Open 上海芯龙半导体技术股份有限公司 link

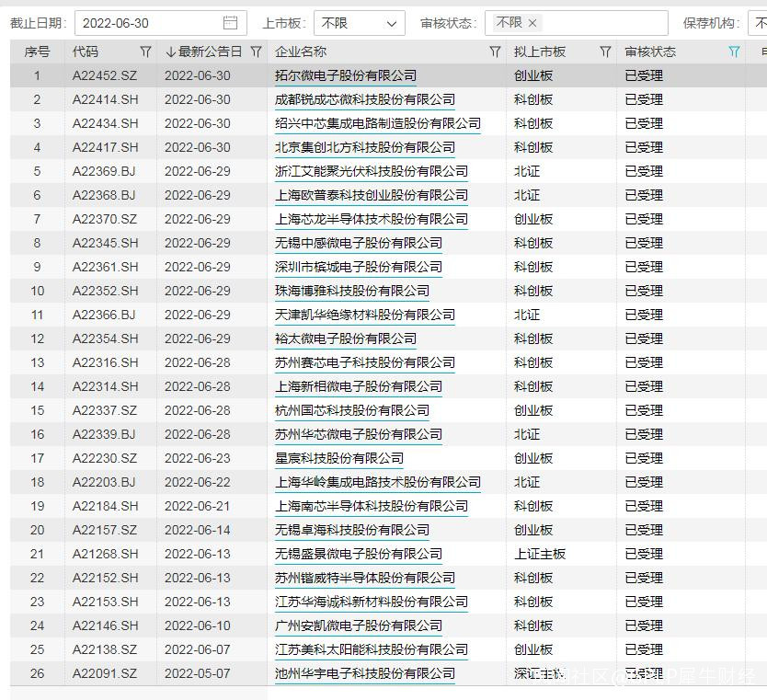[x=372, y=220]
